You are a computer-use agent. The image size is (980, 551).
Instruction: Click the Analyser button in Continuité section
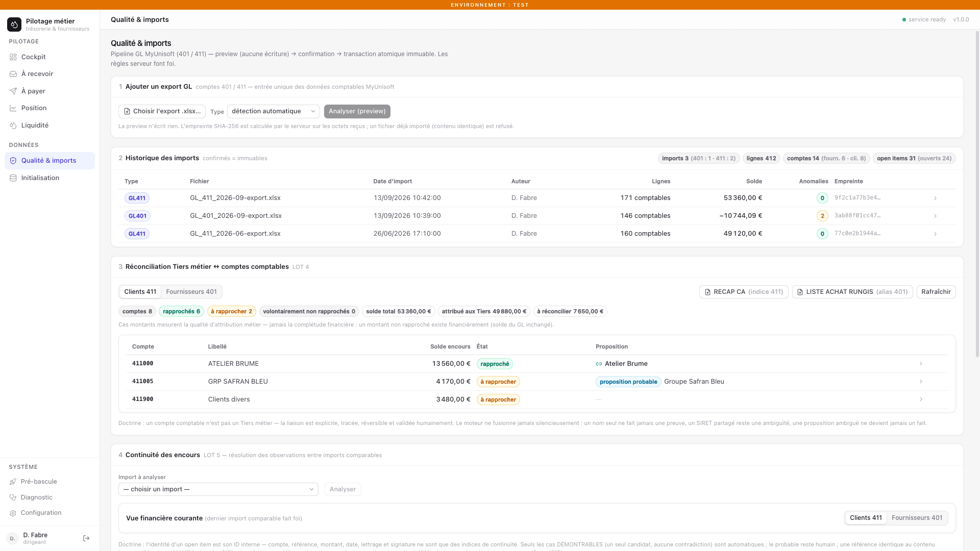coord(343,489)
